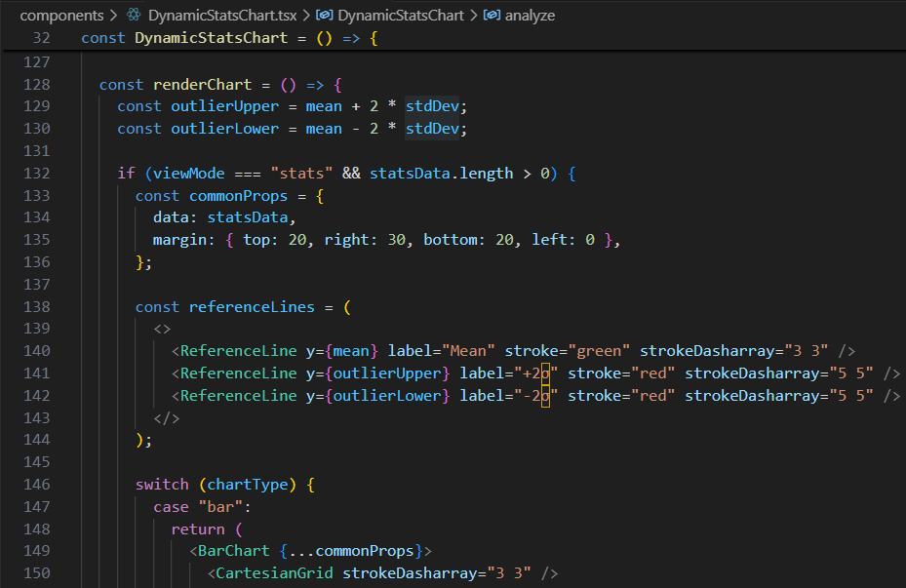Viewport: 906px width, 588px height.
Task: Click the closing fragment tag on line 143
Action: (x=167, y=417)
